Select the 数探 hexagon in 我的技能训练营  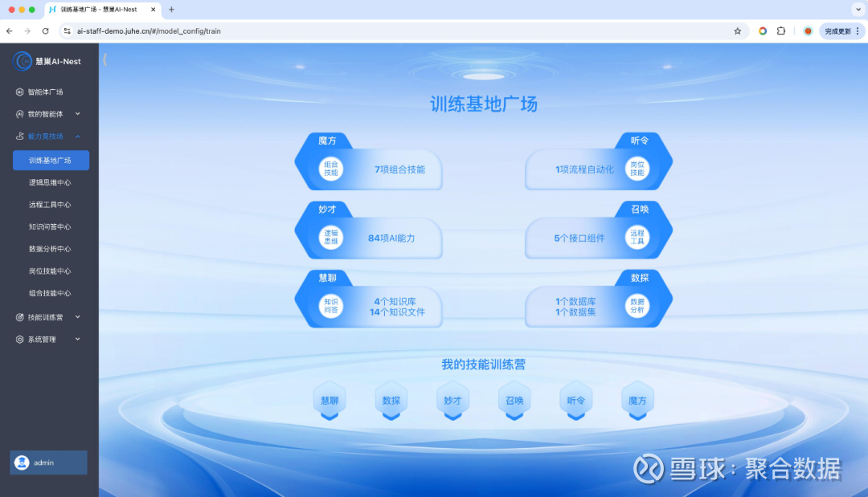point(391,401)
